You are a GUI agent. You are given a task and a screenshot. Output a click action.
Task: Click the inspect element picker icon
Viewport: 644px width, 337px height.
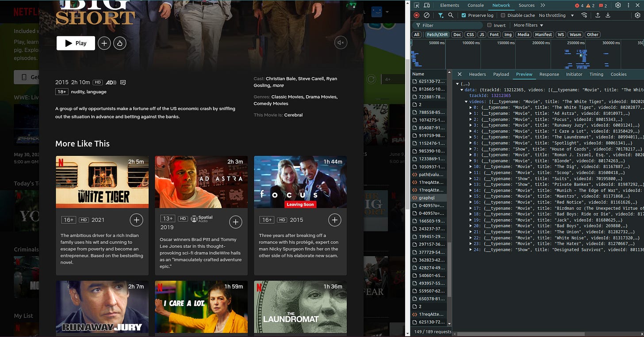click(x=416, y=5)
